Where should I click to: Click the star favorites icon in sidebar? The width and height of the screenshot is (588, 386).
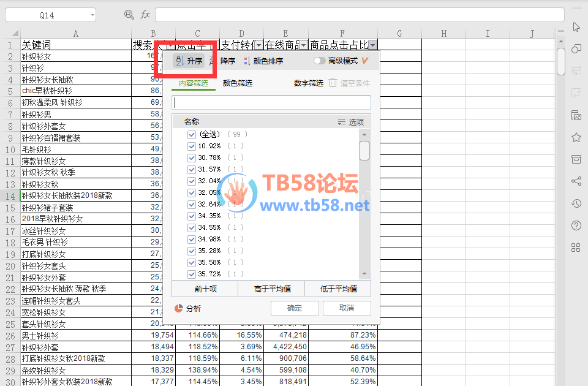click(576, 137)
